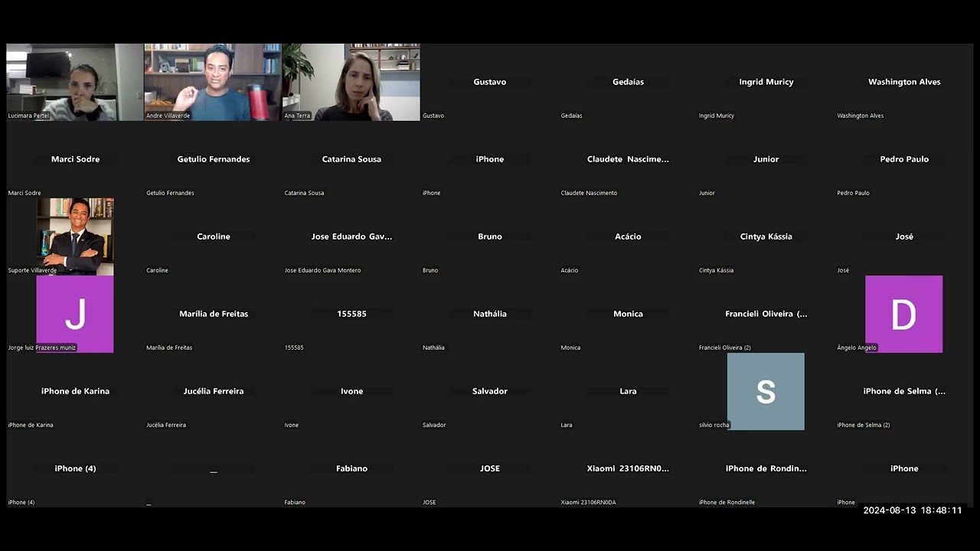The image size is (980, 551).
Task: Select the Jucélia Ferreira participant tile
Action: pyautogui.click(x=213, y=391)
